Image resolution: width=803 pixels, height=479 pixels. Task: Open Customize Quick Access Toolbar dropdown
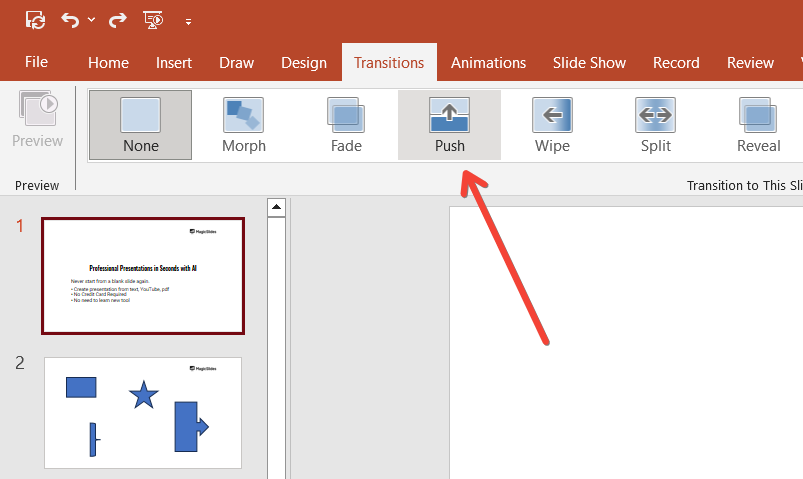pos(187,21)
